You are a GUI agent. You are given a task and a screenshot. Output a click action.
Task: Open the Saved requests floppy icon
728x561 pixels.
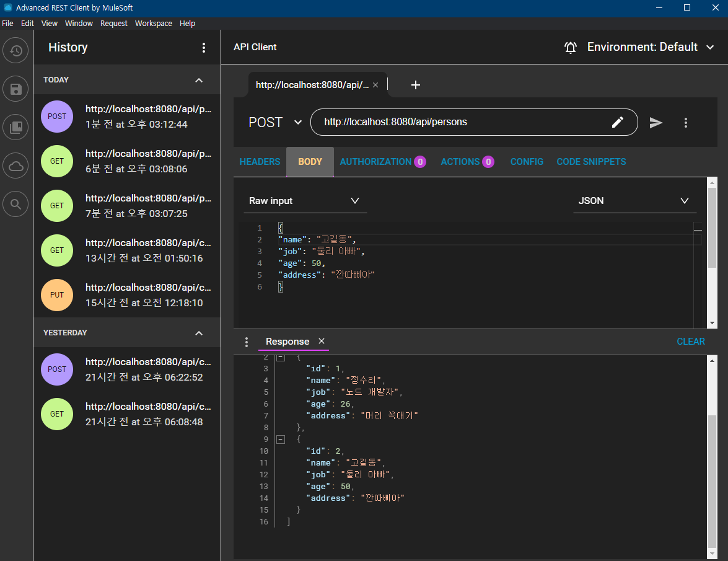click(15, 89)
